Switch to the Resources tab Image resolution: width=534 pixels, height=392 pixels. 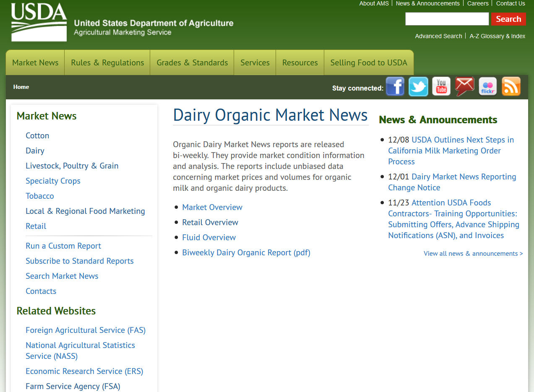tap(300, 62)
